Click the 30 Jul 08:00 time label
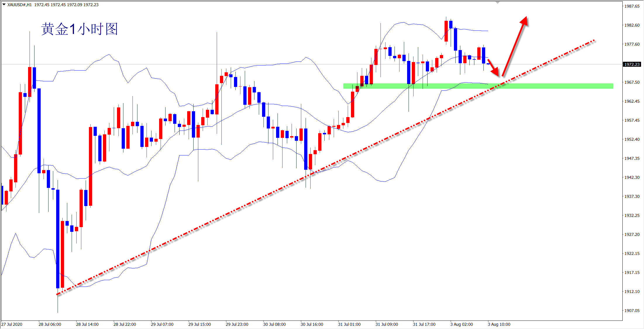 click(x=275, y=324)
